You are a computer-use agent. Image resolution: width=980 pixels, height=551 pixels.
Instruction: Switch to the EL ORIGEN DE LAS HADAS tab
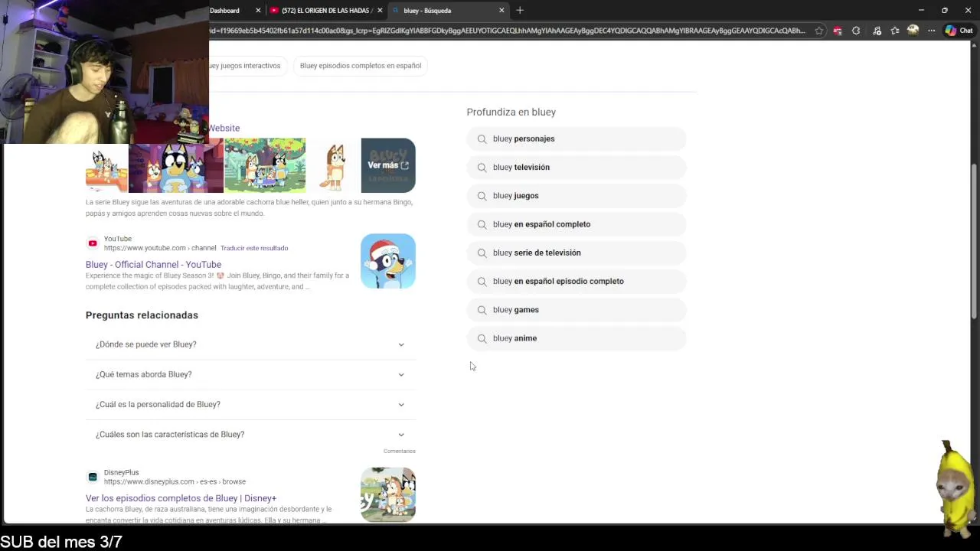point(326,10)
